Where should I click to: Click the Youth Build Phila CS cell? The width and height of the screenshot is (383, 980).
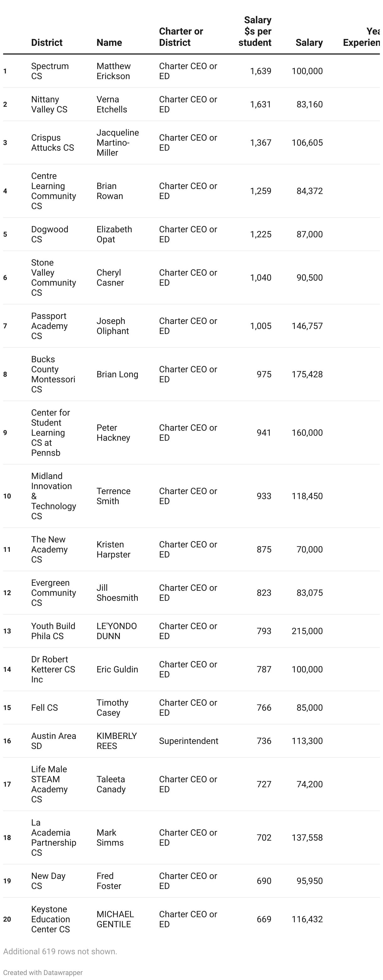coord(53,631)
